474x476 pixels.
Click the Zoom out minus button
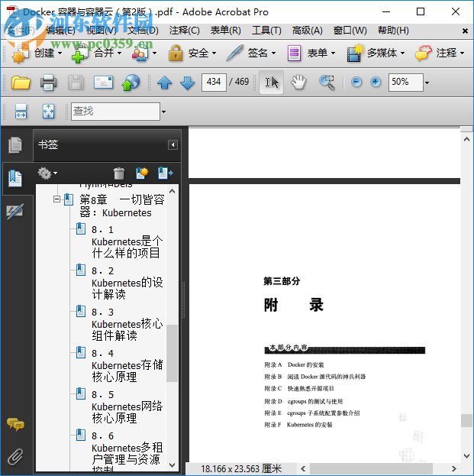tap(356, 82)
